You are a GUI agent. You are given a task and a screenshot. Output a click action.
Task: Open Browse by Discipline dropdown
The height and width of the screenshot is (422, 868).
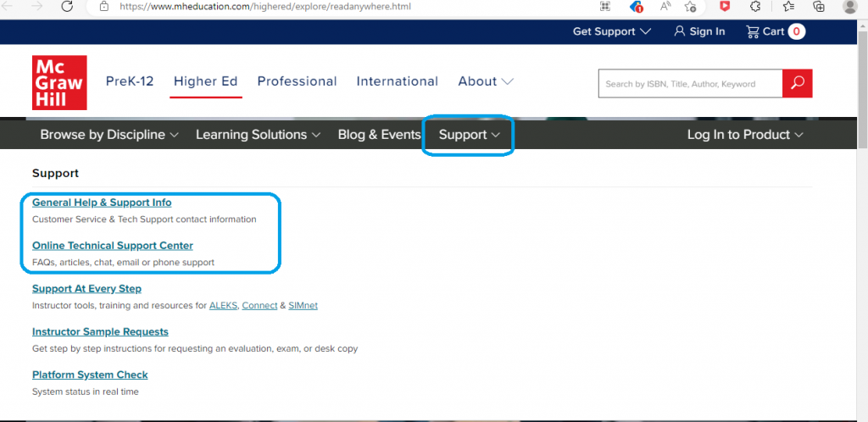pos(109,135)
